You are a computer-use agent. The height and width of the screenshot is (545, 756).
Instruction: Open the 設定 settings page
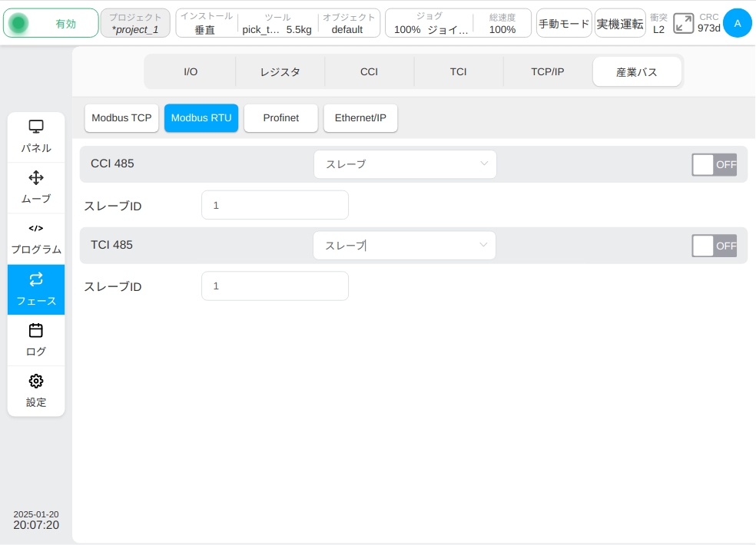36,391
